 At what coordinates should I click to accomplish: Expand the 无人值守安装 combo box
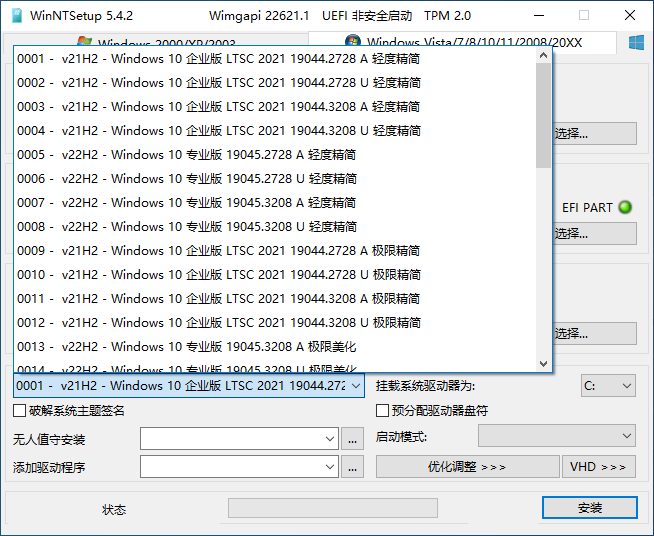coord(239,438)
